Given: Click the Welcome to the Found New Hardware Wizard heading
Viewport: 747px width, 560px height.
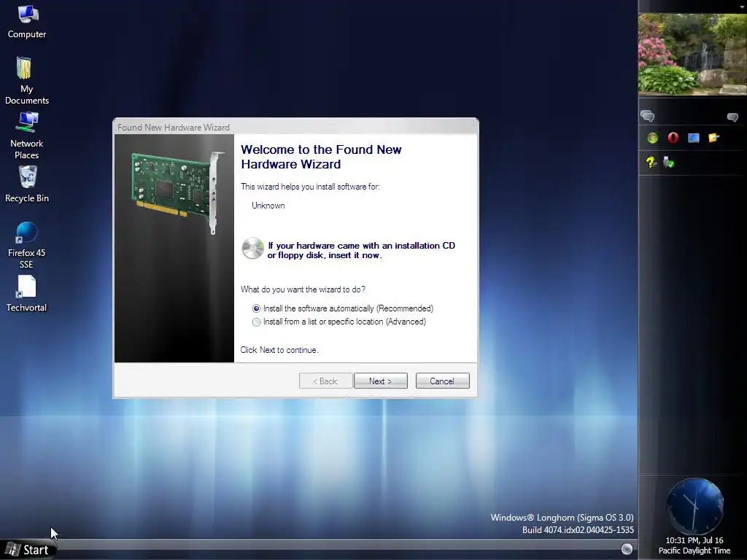Looking at the screenshot, I should click(321, 157).
